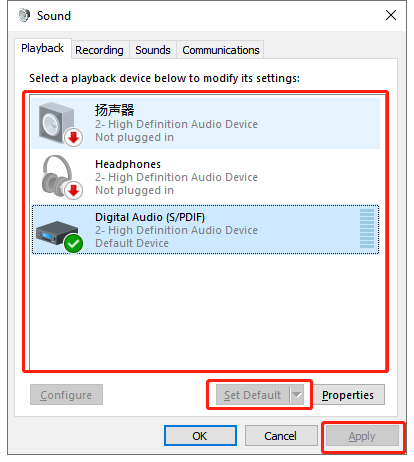The height and width of the screenshot is (462, 414).
Task: Cancel the Sound dialog
Action: tap(281, 436)
